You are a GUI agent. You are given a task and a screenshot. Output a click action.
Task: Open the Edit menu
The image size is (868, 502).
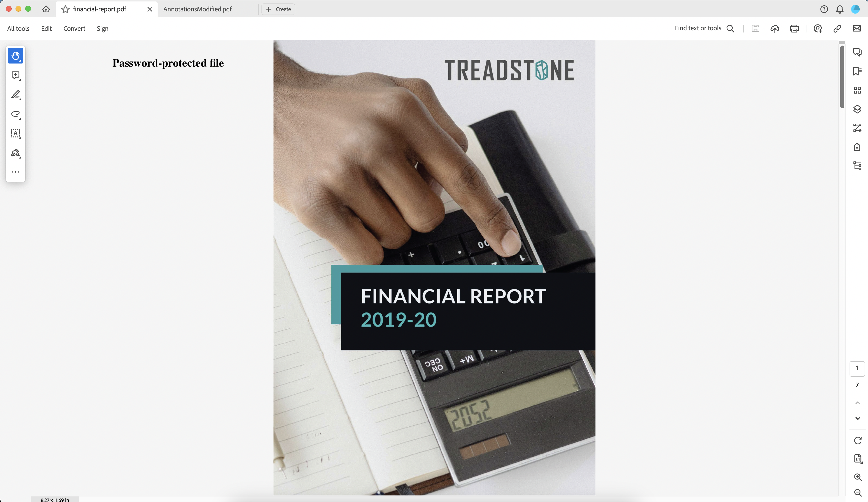tap(46, 28)
